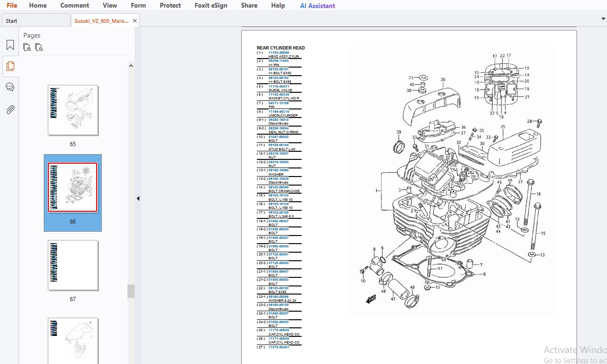Click part number link 11142-45C00
Image resolution: width=607 pixels, height=364 pixels.
tap(278, 95)
